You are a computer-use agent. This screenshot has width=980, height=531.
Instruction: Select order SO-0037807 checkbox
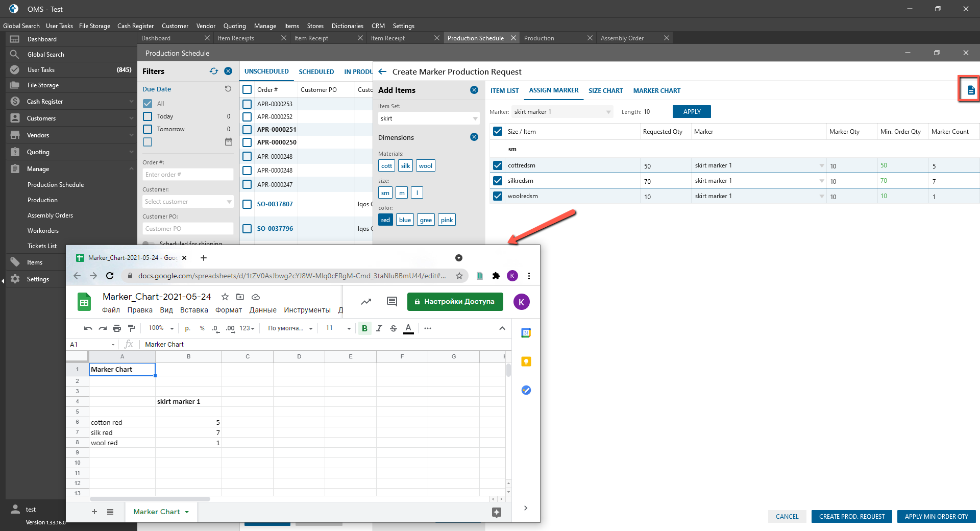coord(247,204)
